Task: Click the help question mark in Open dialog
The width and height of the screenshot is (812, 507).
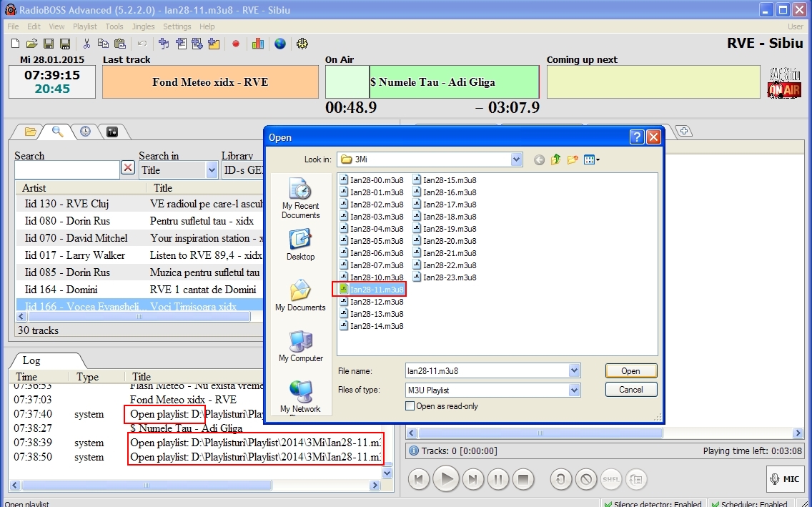Action: pyautogui.click(x=636, y=137)
